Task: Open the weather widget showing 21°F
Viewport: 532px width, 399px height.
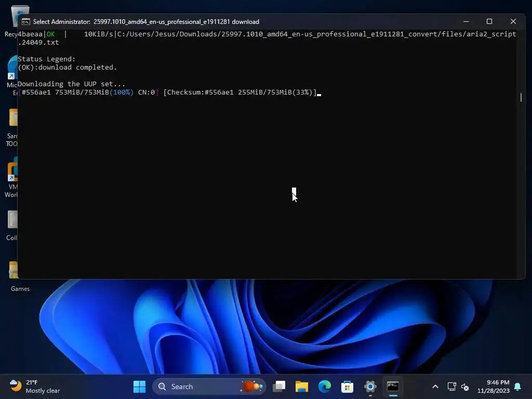Action: click(x=35, y=387)
